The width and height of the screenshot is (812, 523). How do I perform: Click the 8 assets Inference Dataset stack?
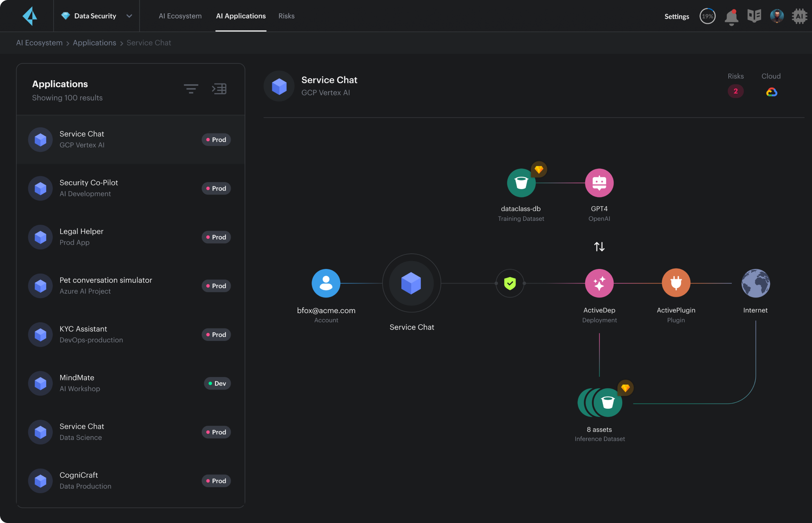pos(601,402)
